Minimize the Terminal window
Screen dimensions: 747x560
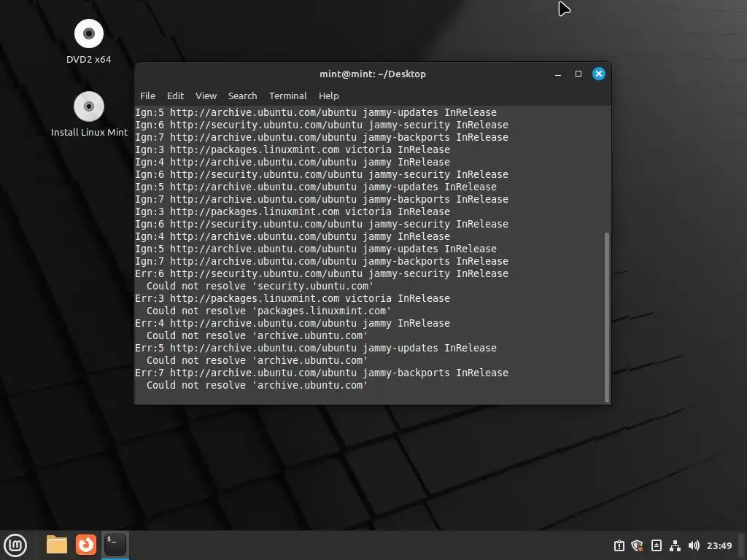point(558,74)
